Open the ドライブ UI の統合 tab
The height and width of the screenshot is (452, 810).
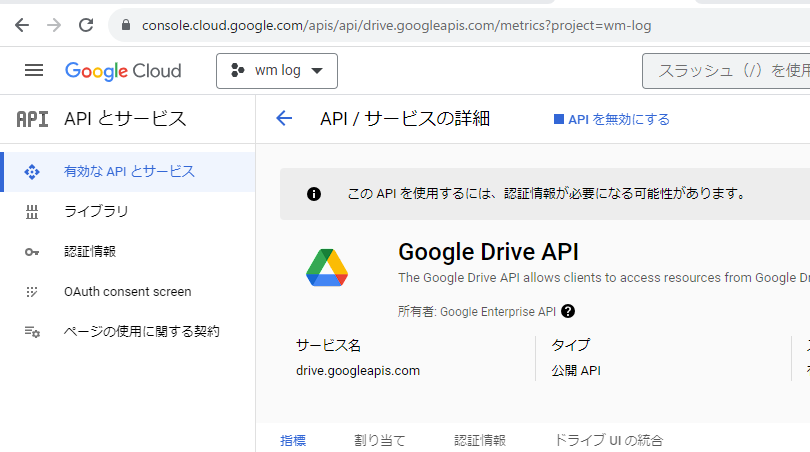608,440
